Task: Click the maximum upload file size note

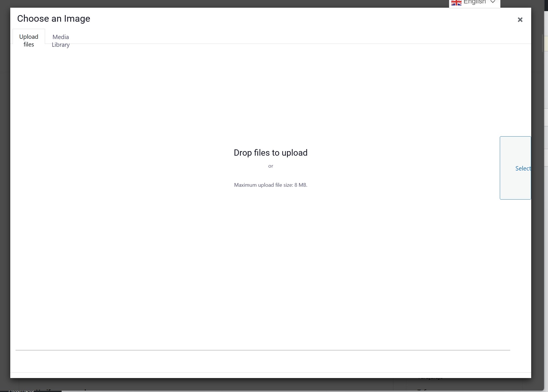Action: point(270,185)
